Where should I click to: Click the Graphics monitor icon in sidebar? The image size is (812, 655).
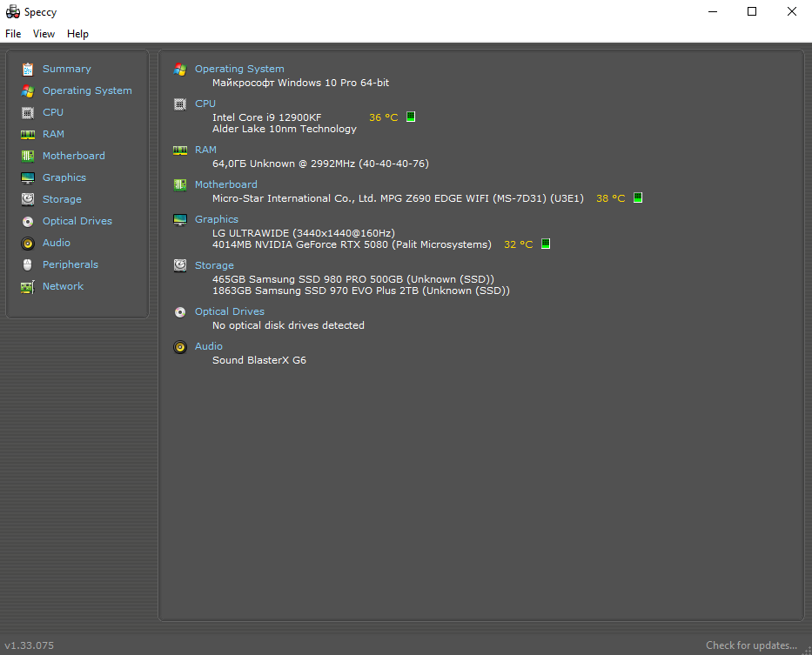[28, 178]
